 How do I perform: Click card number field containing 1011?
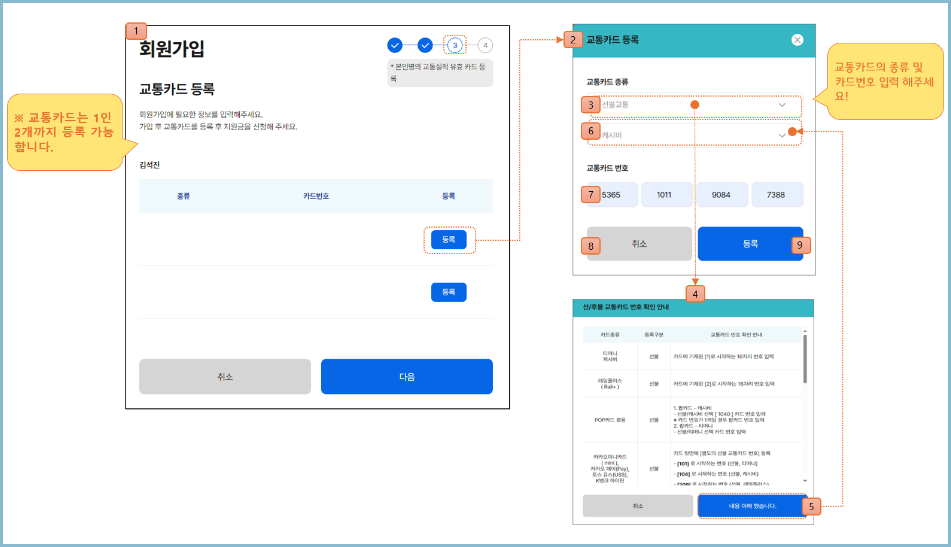[x=667, y=195]
